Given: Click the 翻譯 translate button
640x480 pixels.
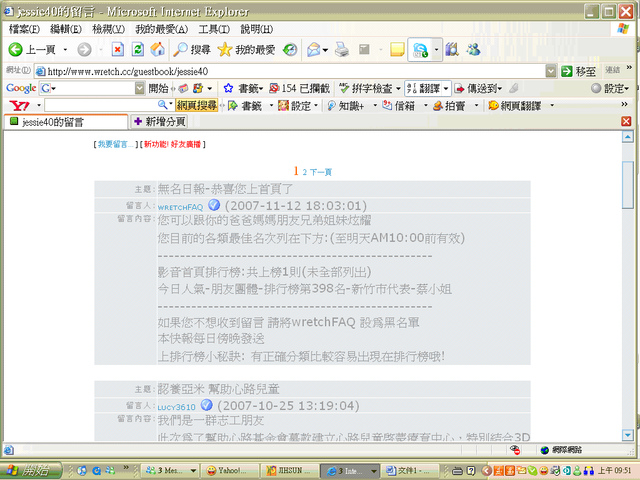Looking at the screenshot, I should [x=428, y=88].
